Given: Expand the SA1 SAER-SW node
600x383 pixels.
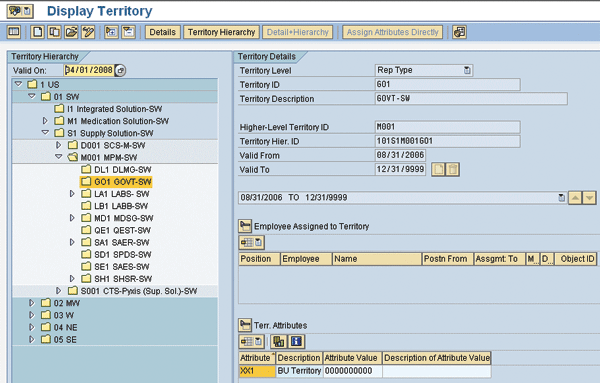Looking at the screenshot, I should coord(72,242).
